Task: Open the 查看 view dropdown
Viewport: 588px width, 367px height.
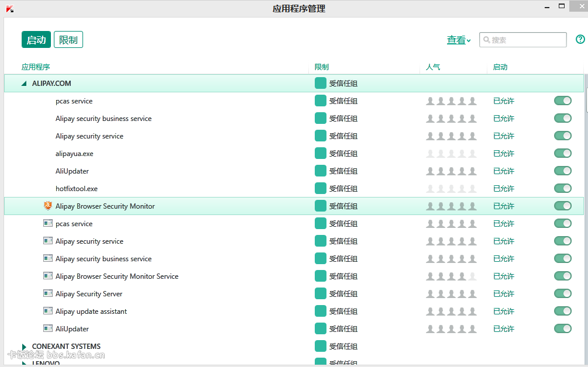Action: tap(459, 40)
